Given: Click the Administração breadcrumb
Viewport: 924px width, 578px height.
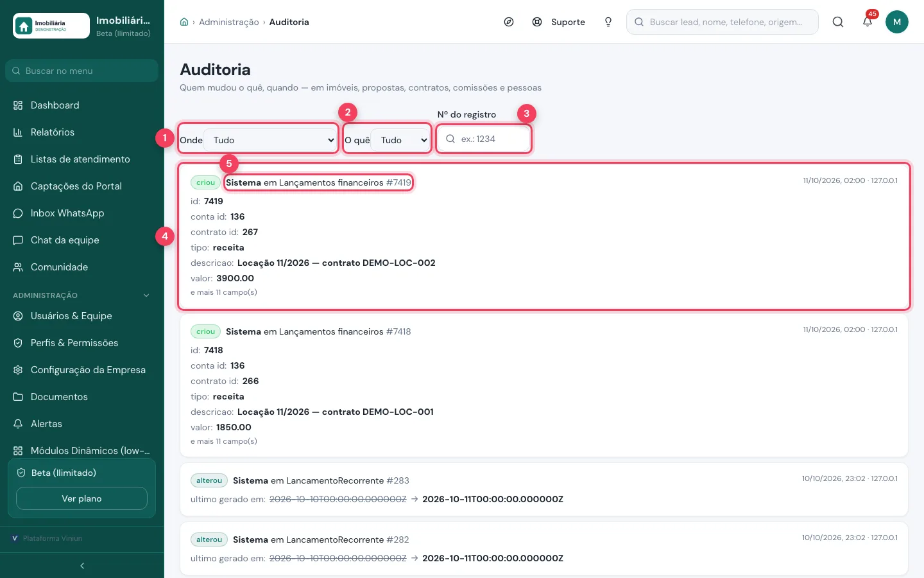Looking at the screenshot, I should pos(229,22).
